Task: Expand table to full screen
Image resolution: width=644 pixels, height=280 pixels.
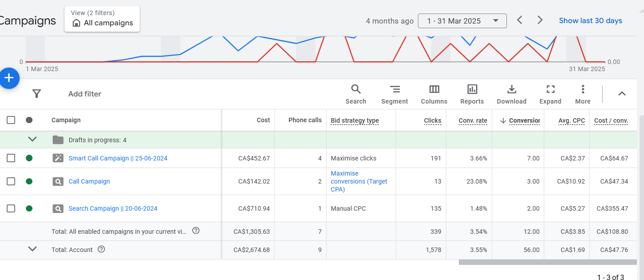Action: 550,94
